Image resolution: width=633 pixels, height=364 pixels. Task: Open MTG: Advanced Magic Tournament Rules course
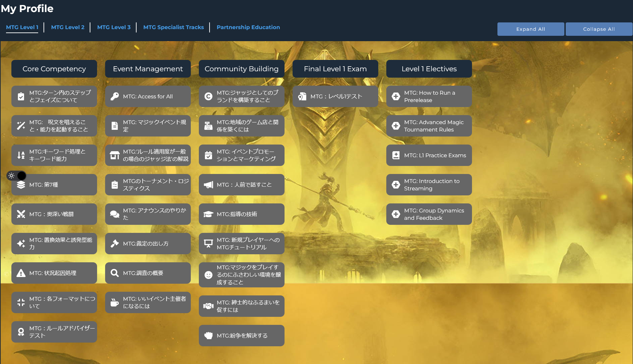coord(429,126)
